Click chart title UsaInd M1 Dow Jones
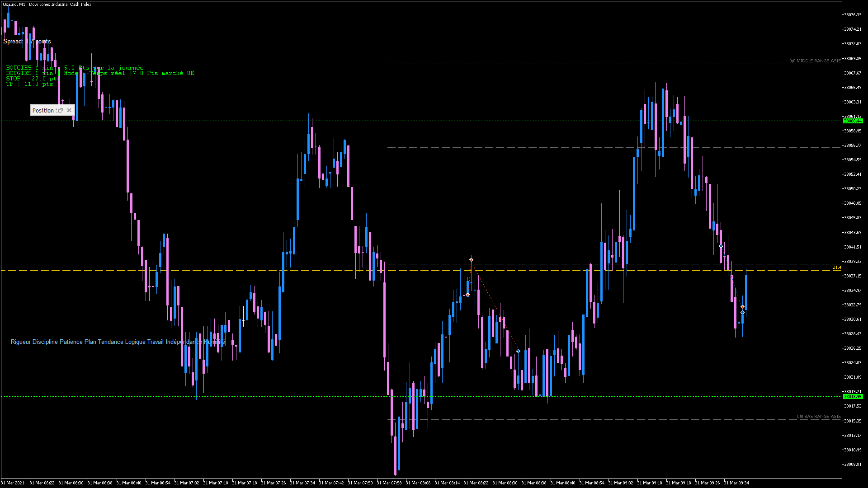The height and width of the screenshot is (488, 868). point(47,5)
